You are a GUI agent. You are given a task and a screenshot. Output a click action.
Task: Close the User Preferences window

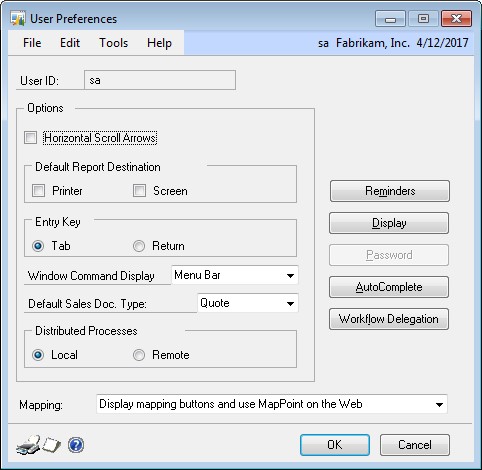pos(456,19)
